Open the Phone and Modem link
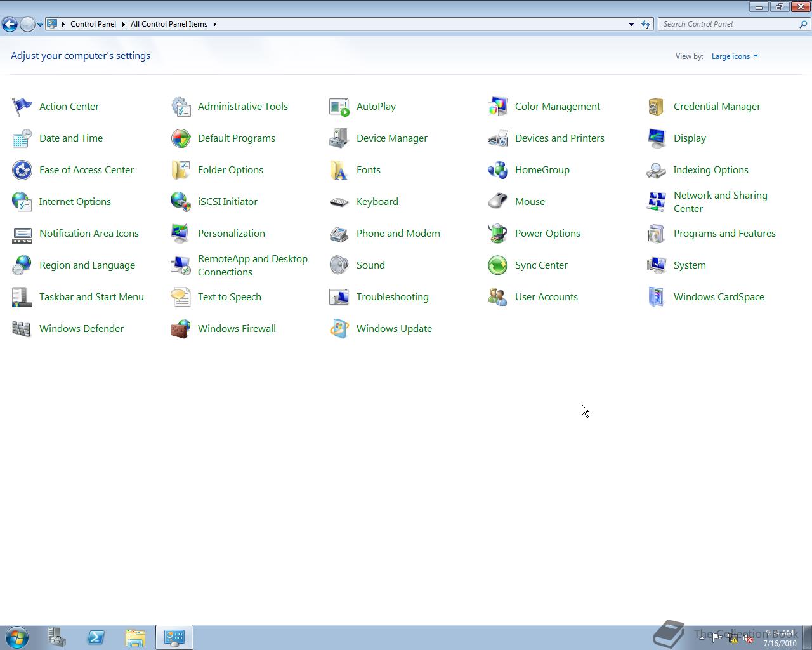812x650 pixels. [398, 234]
